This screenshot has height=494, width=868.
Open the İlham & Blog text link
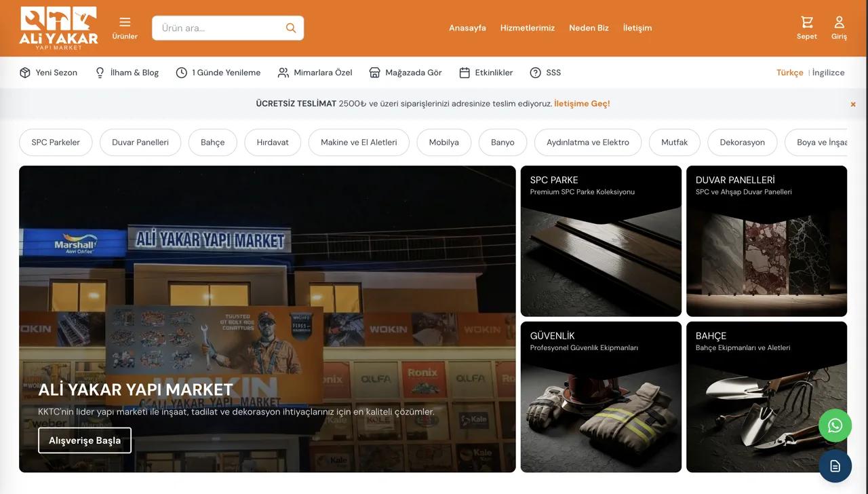click(134, 73)
